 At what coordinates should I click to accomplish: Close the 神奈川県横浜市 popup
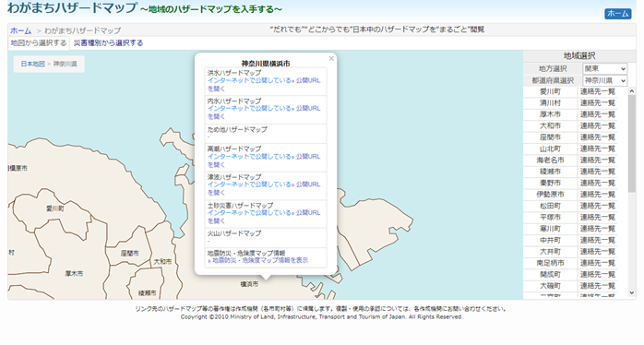pyautogui.click(x=331, y=58)
